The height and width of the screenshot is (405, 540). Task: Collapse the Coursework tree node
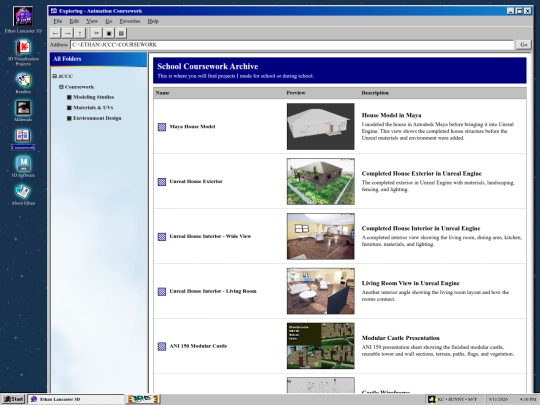[61, 87]
